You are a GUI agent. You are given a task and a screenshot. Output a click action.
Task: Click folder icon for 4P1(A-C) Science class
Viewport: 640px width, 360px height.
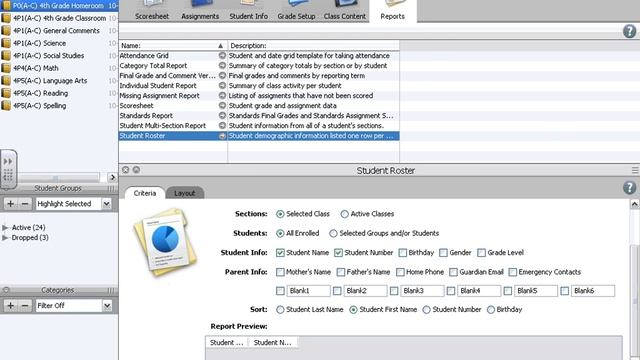6,43
